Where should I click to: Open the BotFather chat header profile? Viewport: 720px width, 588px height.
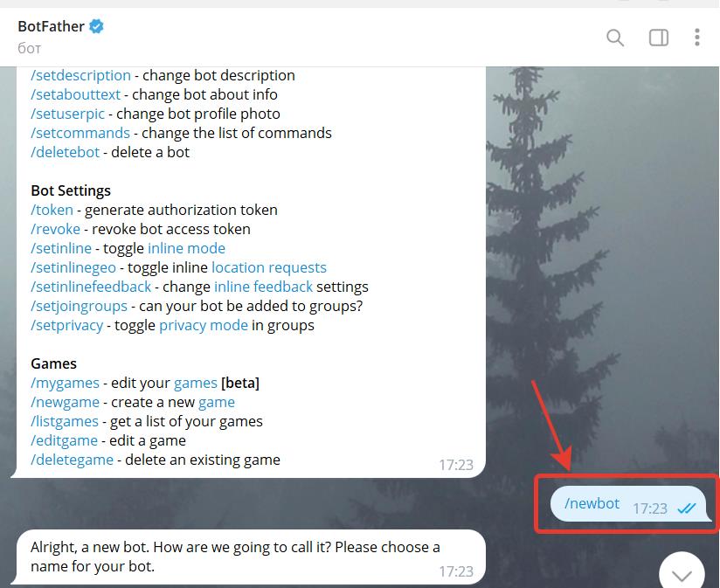coord(51,26)
